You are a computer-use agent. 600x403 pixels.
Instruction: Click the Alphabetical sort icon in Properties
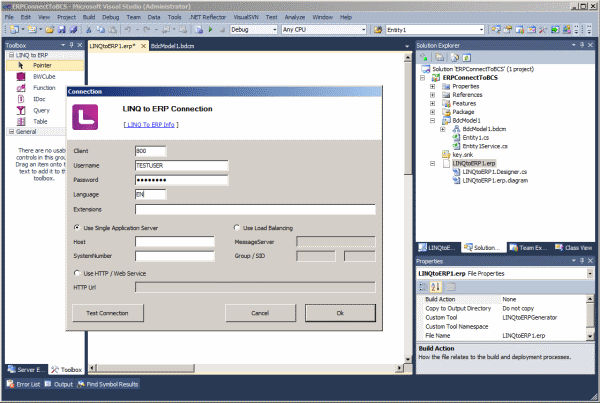coord(435,287)
